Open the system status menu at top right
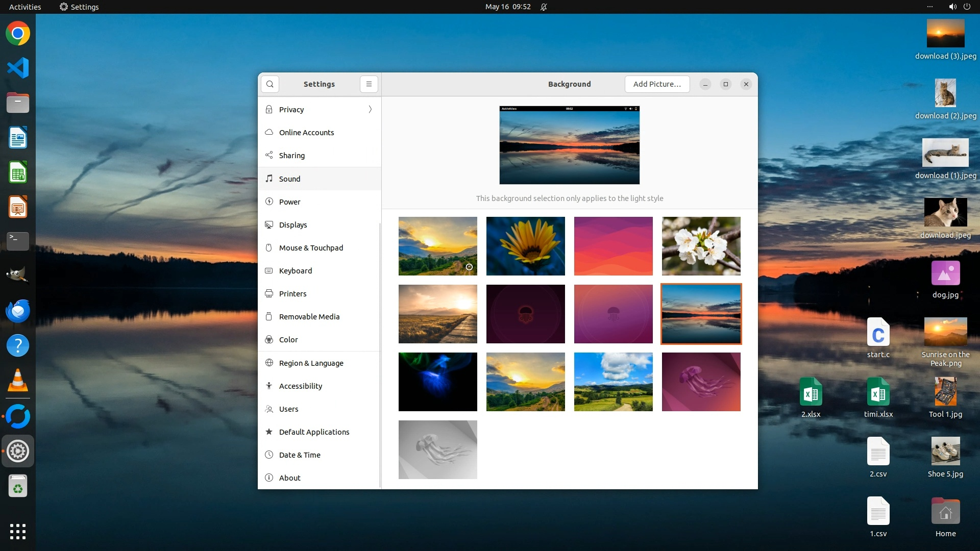Screen dimensions: 980x551 [x=959, y=7]
